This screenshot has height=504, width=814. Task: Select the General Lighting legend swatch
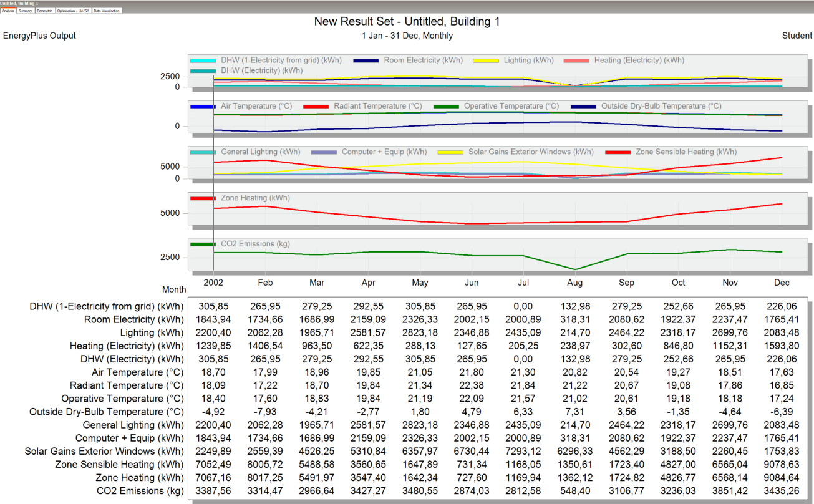pyautogui.click(x=203, y=152)
